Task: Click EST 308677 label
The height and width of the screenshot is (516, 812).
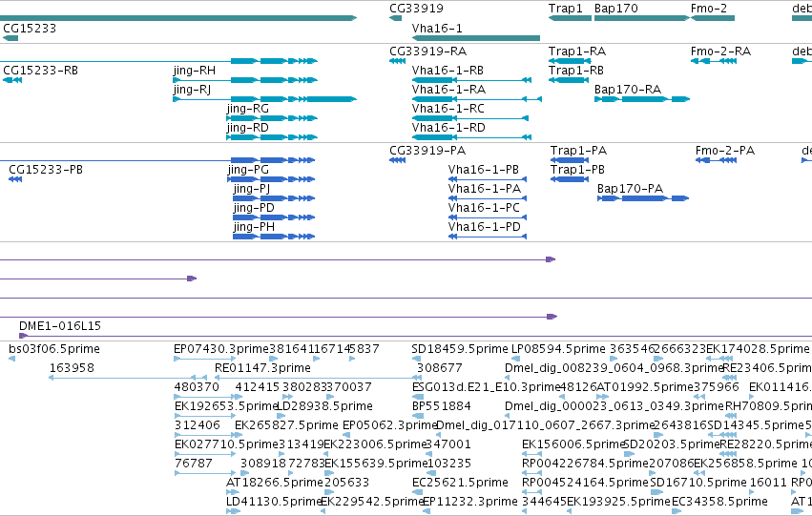Action: [x=439, y=368]
